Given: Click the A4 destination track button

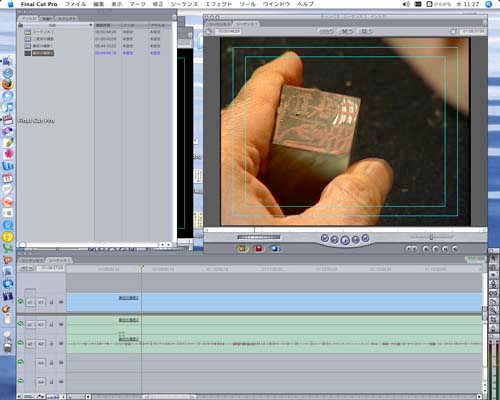Looking at the screenshot, I should (41, 382).
